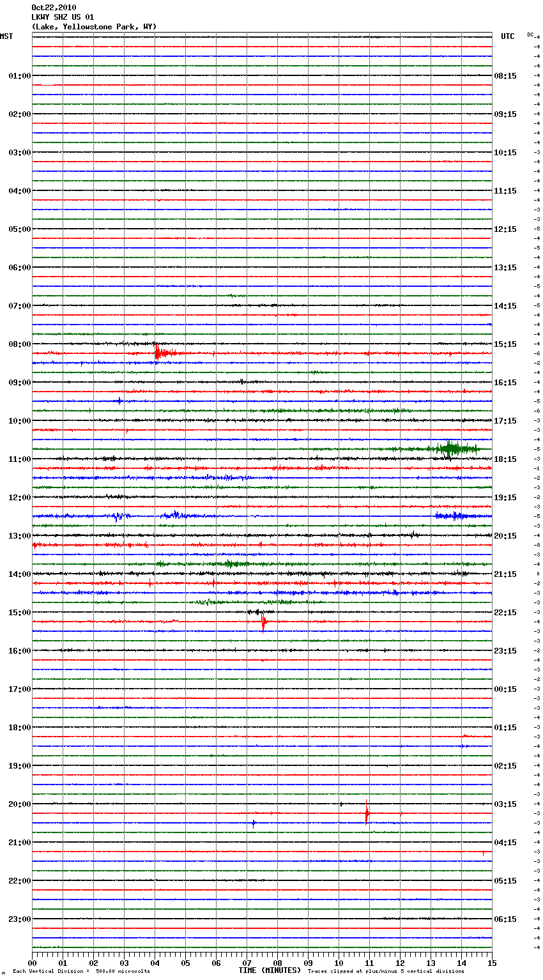This screenshot has width=543, height=980.
Task: Select the 04:00 MST time label
Action: point(19,191)
